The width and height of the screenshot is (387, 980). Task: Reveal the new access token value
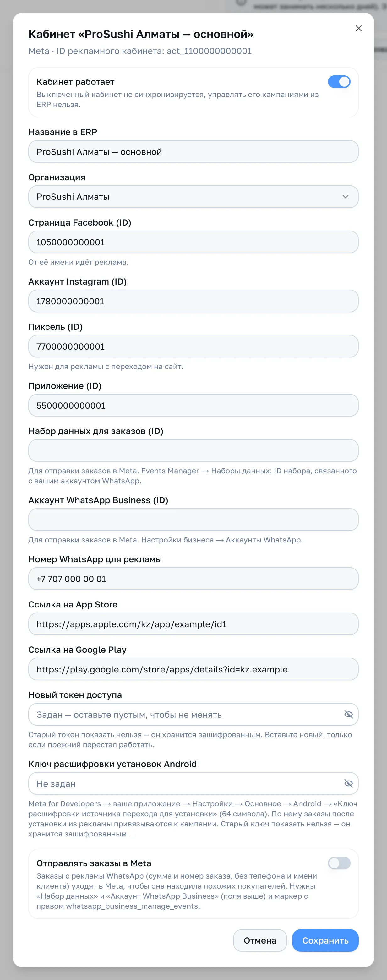(348, 714)
